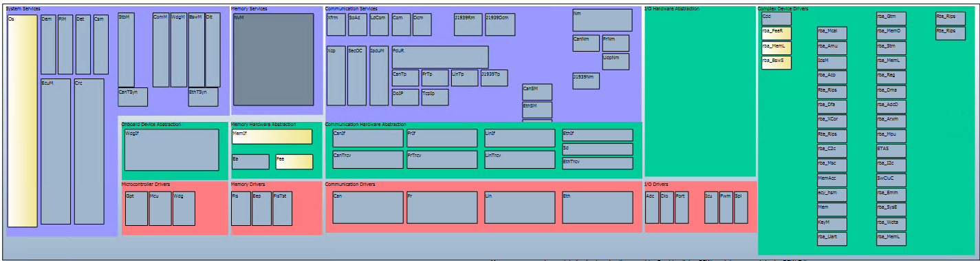Select the J1939Rm module block
Screen dimensions: 980x261
click(x=468, y=25)
